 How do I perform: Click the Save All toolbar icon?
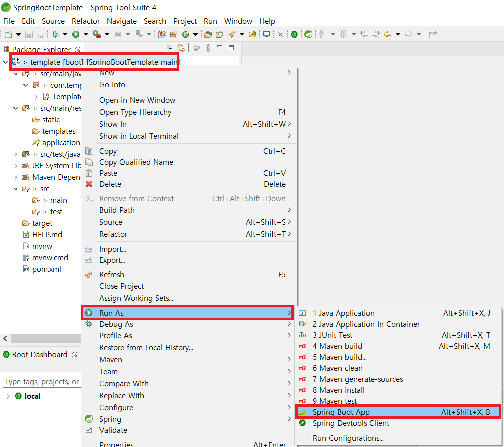pos(41,34)
